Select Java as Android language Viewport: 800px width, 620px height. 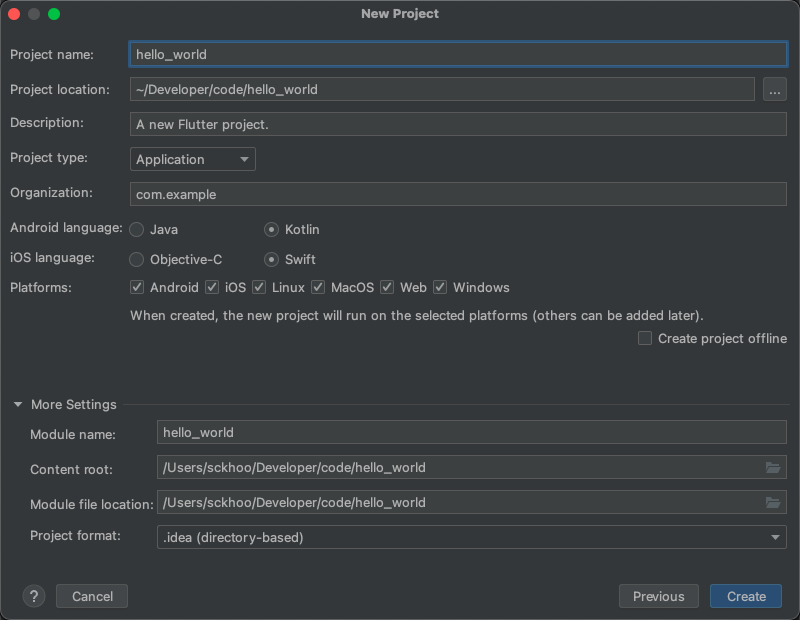[x=137, y=230]
